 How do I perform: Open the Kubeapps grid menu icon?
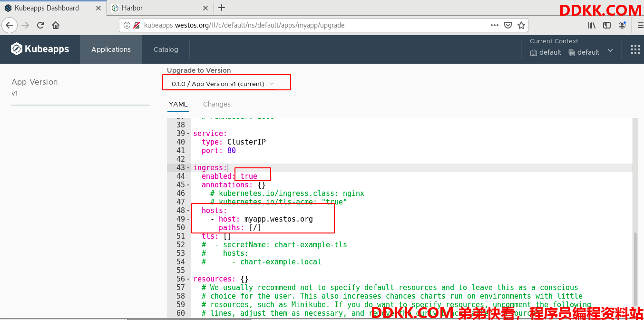coord(635,49)
